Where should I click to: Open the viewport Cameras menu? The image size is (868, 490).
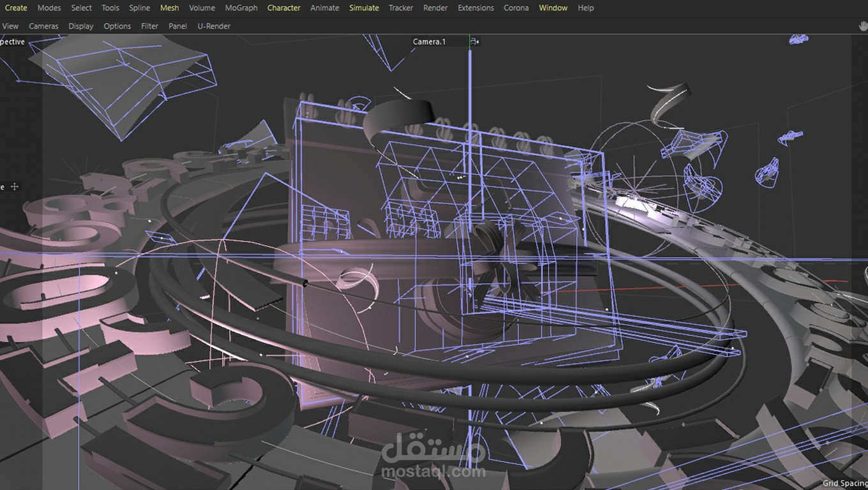pyautogui.click(x=43, y=26)
